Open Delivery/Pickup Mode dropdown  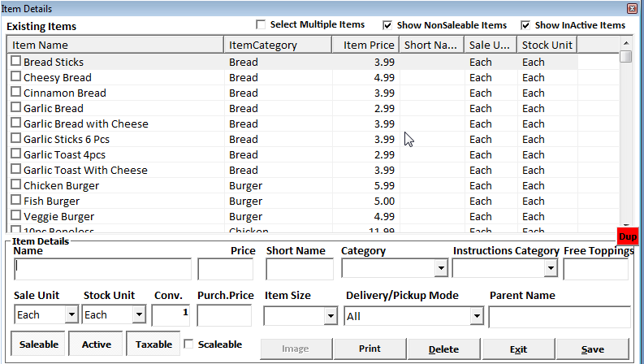(476, 316)
